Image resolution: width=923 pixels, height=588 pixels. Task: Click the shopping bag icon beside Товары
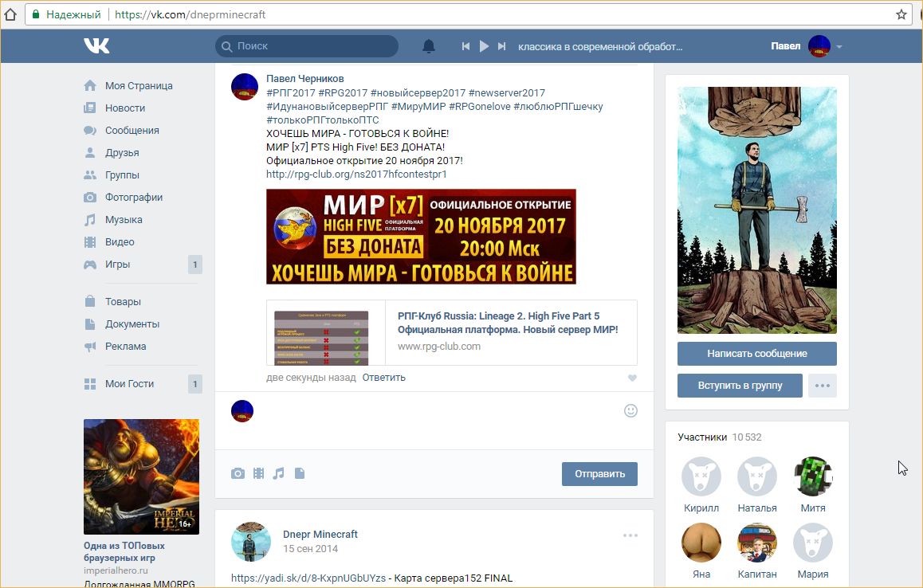pos(90,301)
